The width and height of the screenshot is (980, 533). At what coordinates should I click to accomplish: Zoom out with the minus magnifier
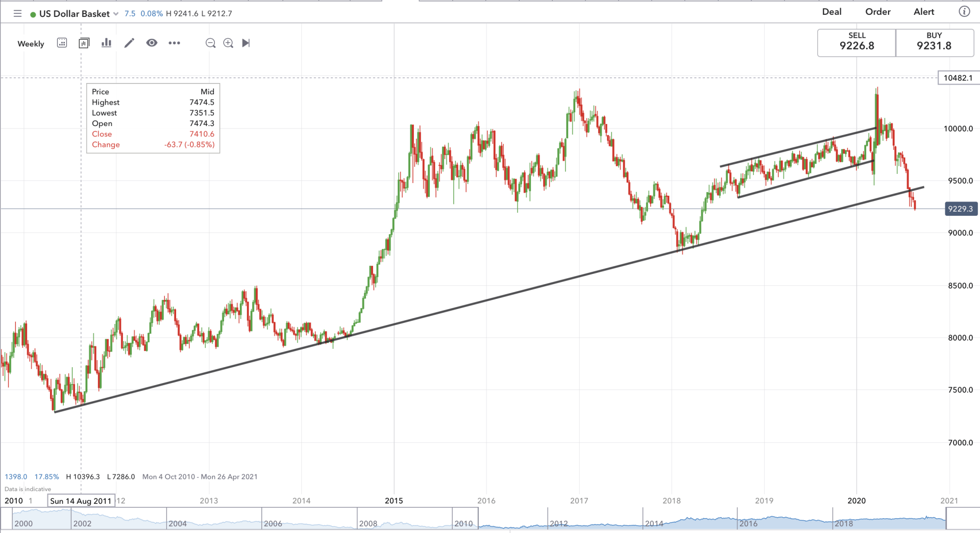(x=210, y=43)
